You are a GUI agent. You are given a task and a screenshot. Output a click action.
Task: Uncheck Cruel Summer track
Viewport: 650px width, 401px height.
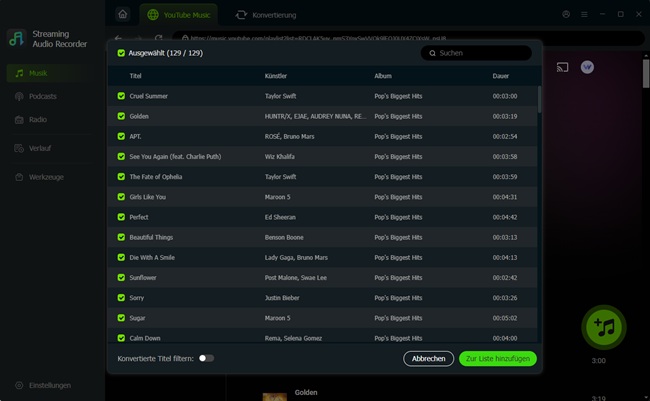click(121, 96)
